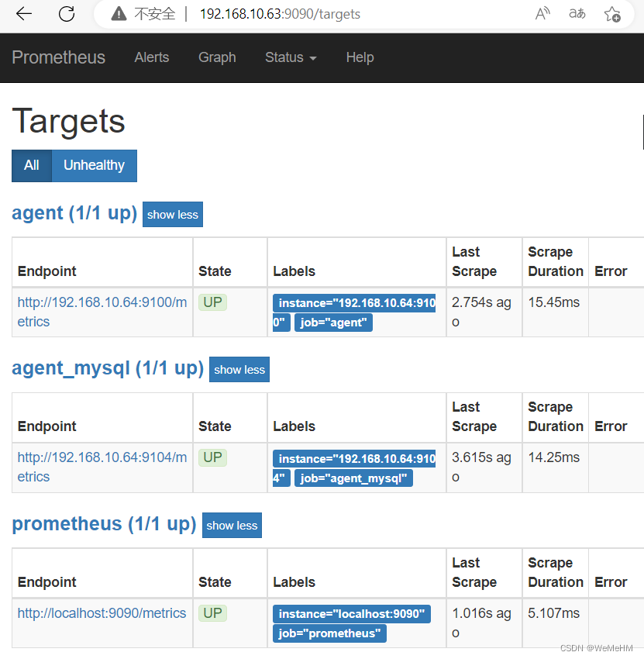Image resolution: width=644 pixels, height=659 pixels.
Task: Click the not secure warning triangle icon
Action: coord(119,14)
